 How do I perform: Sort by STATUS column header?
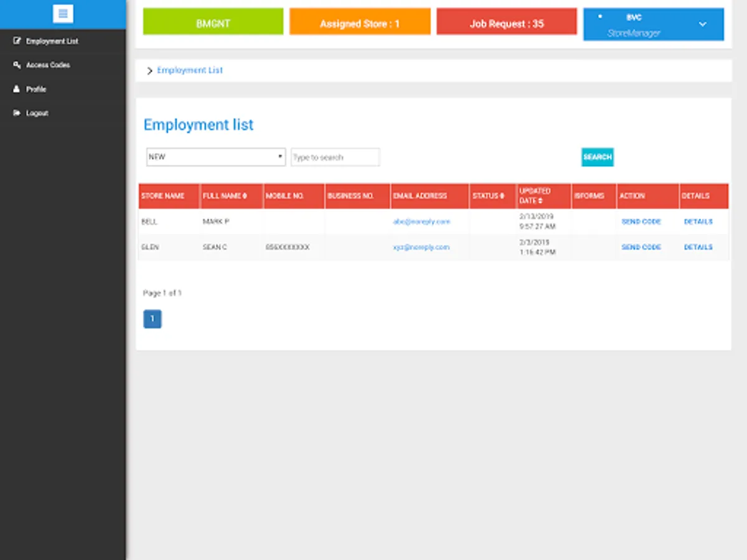pos(492,196)
